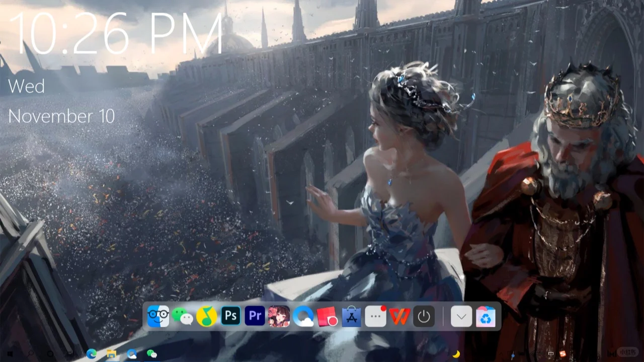Click the 10:26 PM clock widget
The width and height of the screenshot is (644, 362).
coord(116,33)
